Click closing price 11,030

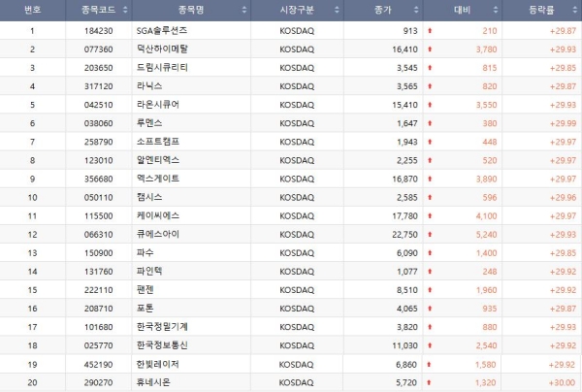[x=404, y=346]
